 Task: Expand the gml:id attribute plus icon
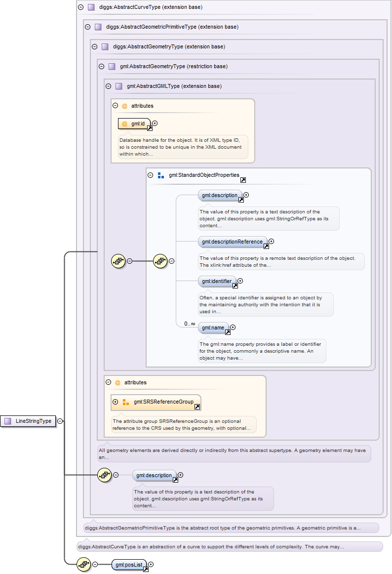(x=155, y=123)
